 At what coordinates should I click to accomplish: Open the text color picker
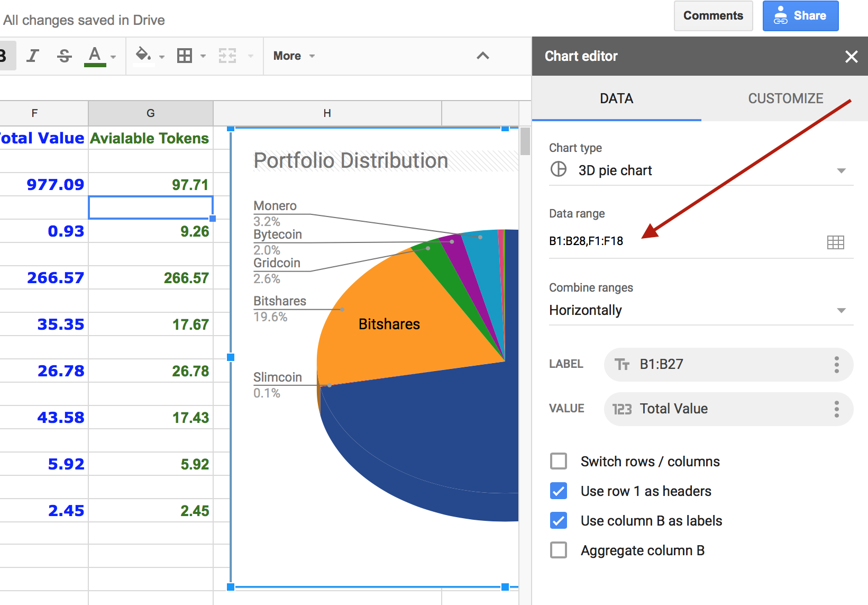pos(95,56)
